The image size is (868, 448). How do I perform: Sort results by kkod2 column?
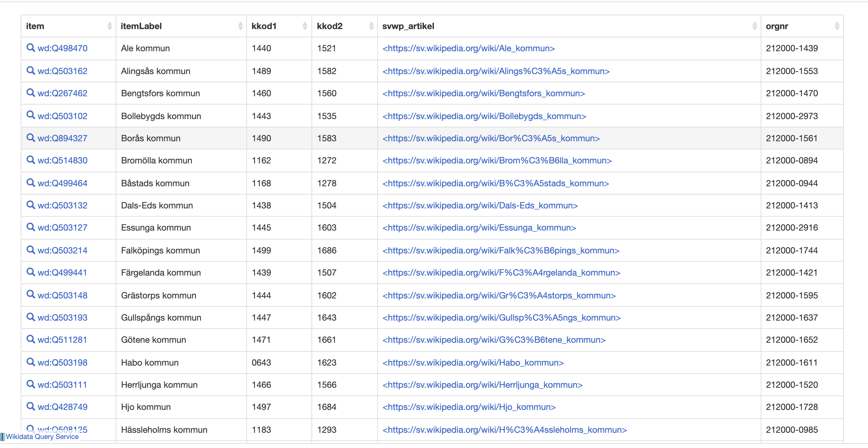click(x=371, y=26)
